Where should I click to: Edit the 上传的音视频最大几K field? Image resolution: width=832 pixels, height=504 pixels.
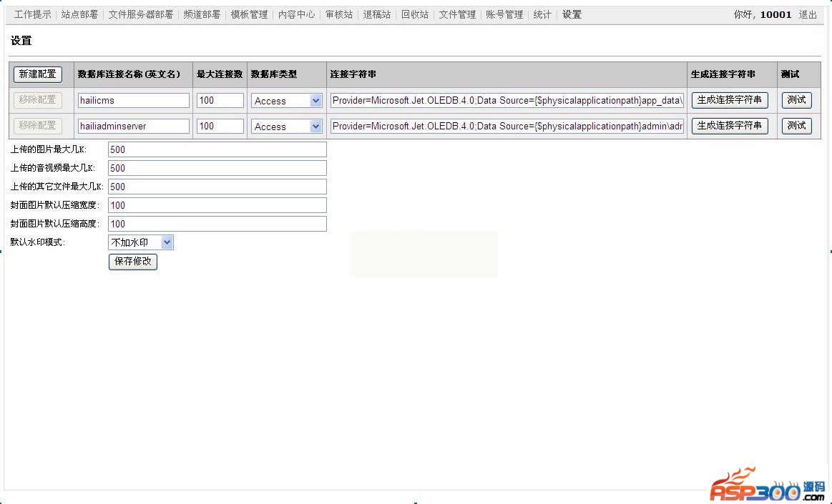tap(217, 168)
